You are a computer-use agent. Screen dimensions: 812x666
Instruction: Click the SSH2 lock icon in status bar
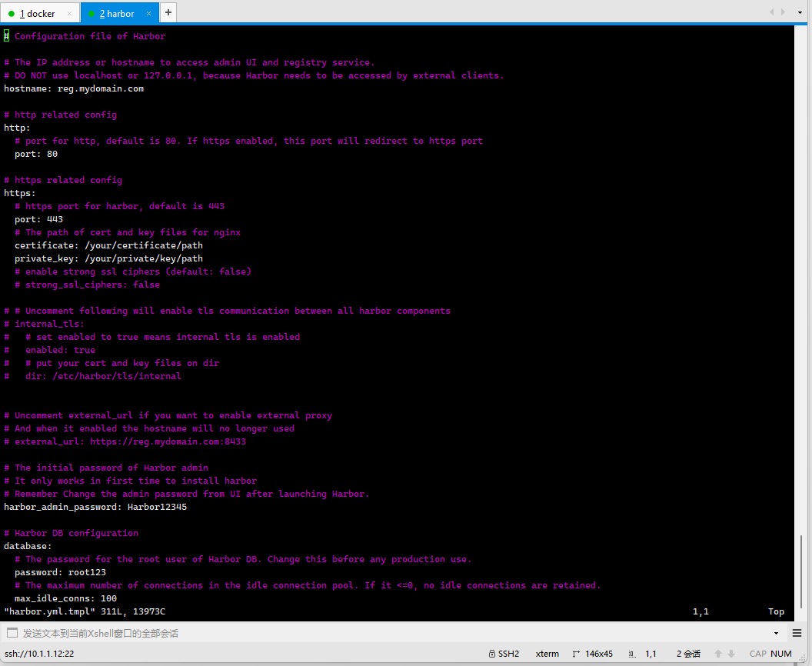tap(492, 654)
